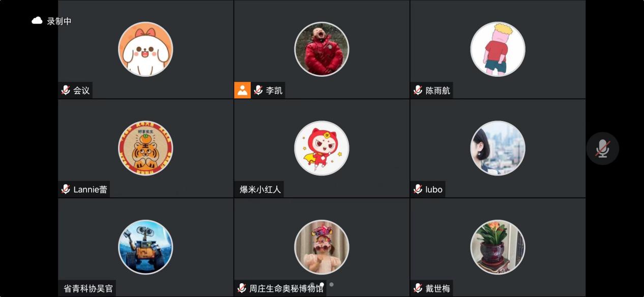
Task: Click the 省青科协吴官 name label
Action: tap(88, 289)
